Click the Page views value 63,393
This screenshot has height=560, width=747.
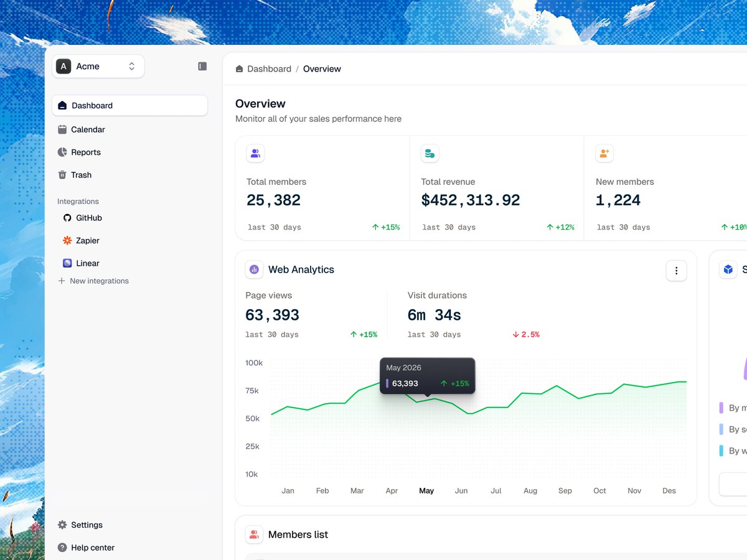point(273,315)
